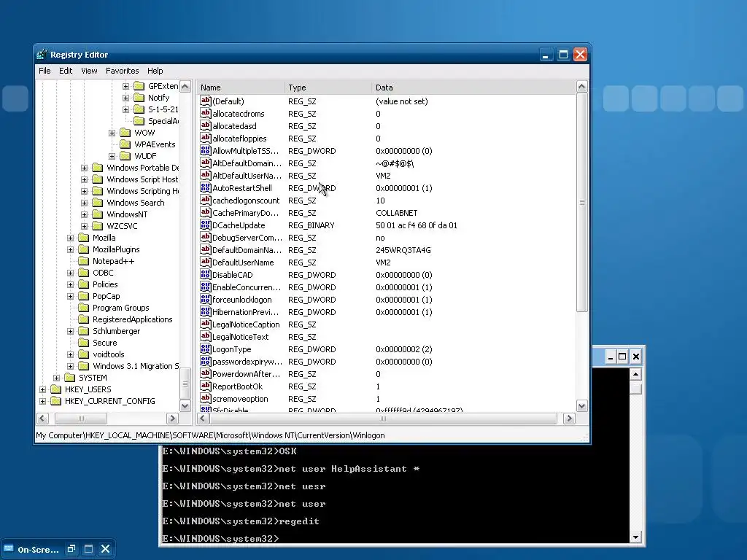
Task: Select the (Default) value icon
Action: point(205,101)
